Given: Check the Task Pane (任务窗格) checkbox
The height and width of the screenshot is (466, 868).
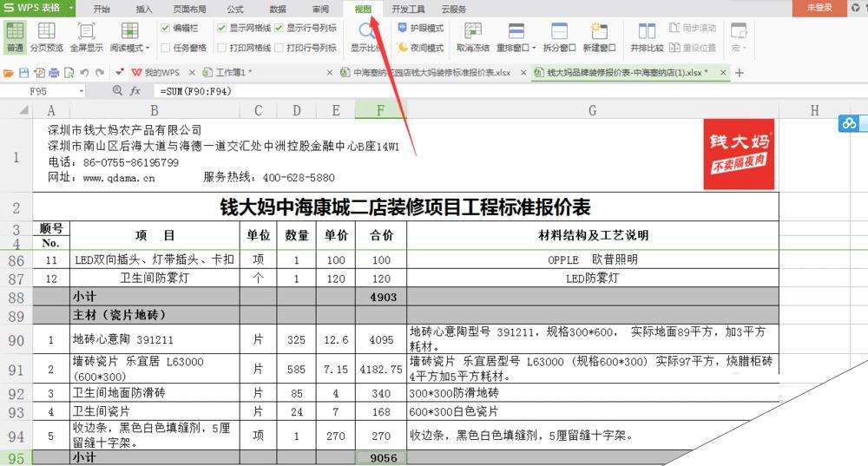Looking at the screenshot, I should tap(165, 48).
